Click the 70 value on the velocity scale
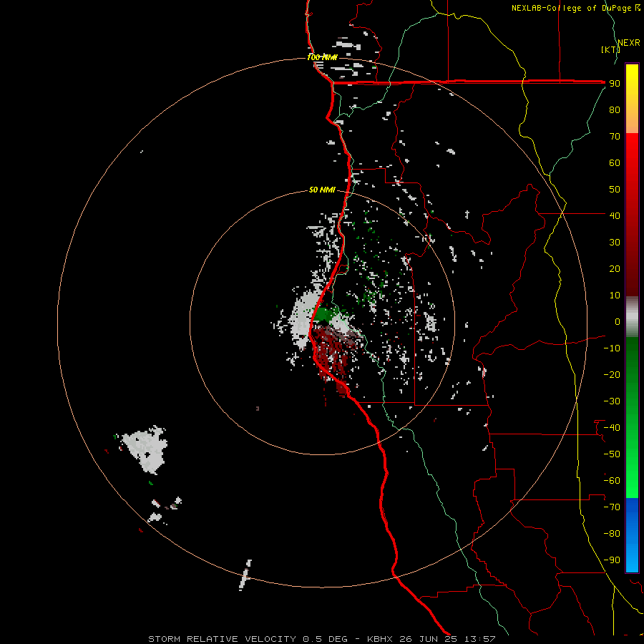Viewport: 644px width, 644px height. point(615,137)
